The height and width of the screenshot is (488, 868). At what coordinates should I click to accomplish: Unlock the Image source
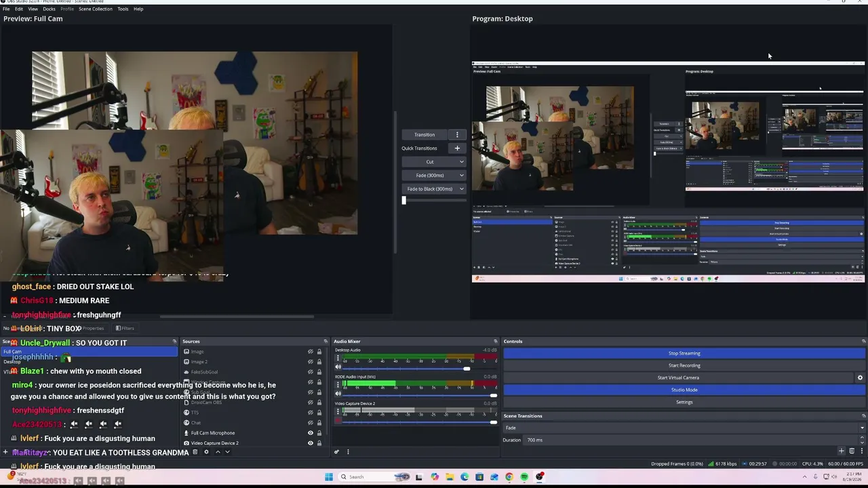click(x=319, y=352)
